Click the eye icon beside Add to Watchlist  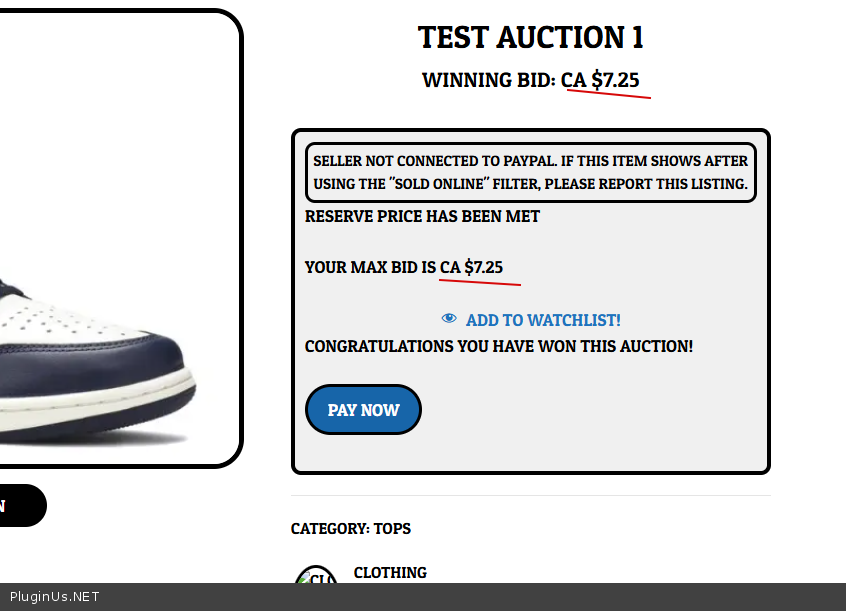click(449, 318)
